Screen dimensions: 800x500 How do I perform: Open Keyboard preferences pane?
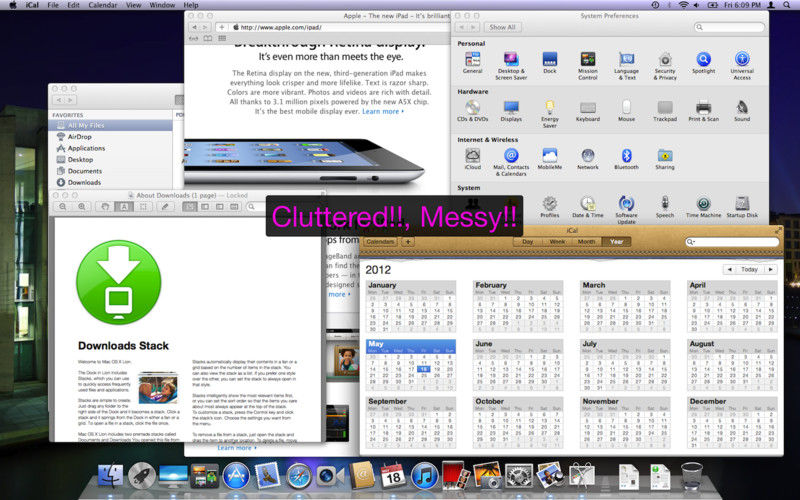(x=588, y=111)
